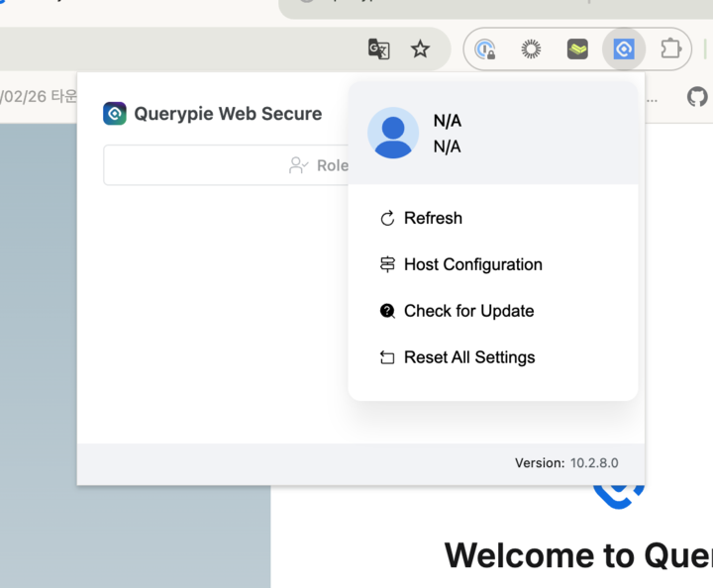Viewport: 713px width, 588px height.
Task: Open the Extensions puzzle-piece menu
Action: tap(670, 49)
